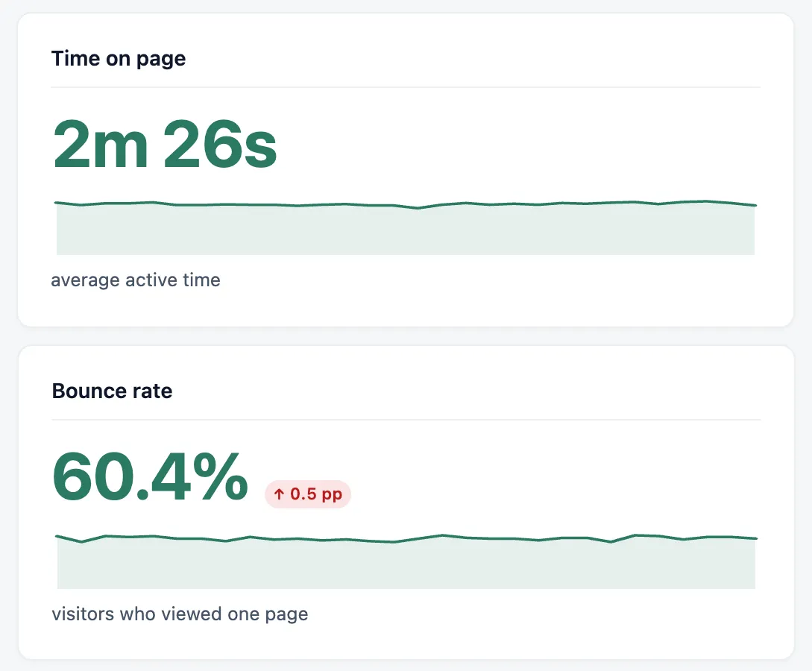Click the 'Time on page' card title

[x=118, y=58]
